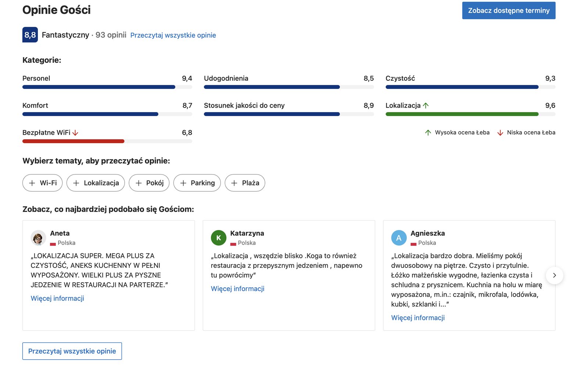Toggle the Lokalizacja topic filter chip

click(96, 183)
